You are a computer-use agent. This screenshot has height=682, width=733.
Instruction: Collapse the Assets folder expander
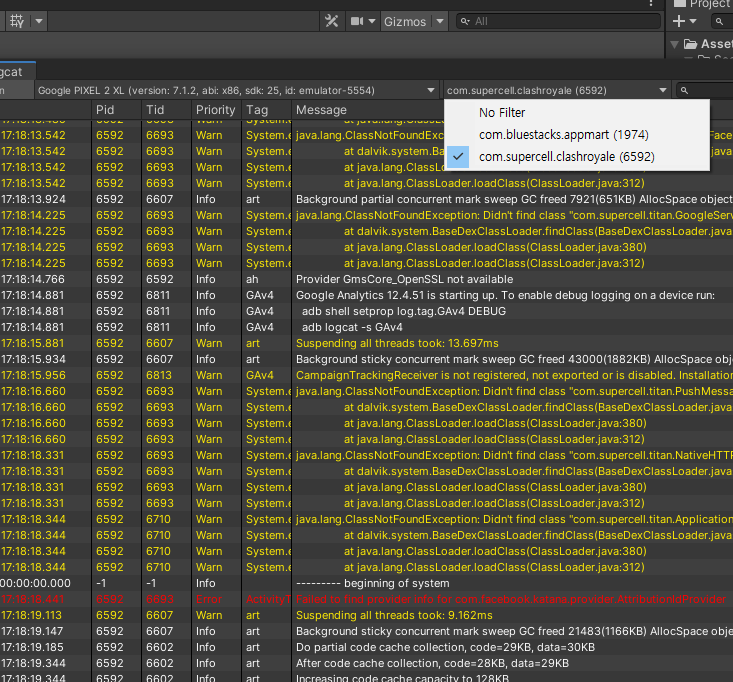coord(675,44)
